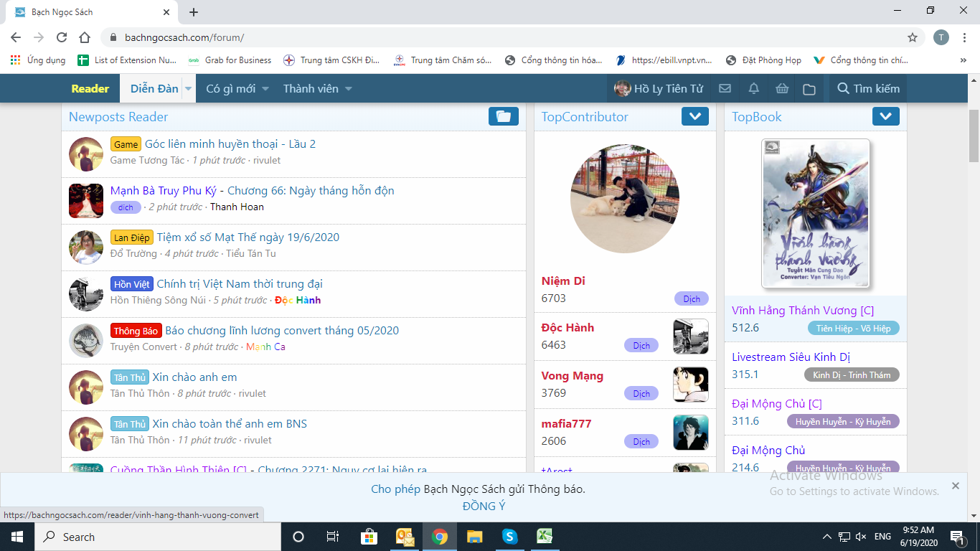Click the Newposts Reader folder button
Image resolution: width=980 pixels, height=551 pixels.
point(503,116)
